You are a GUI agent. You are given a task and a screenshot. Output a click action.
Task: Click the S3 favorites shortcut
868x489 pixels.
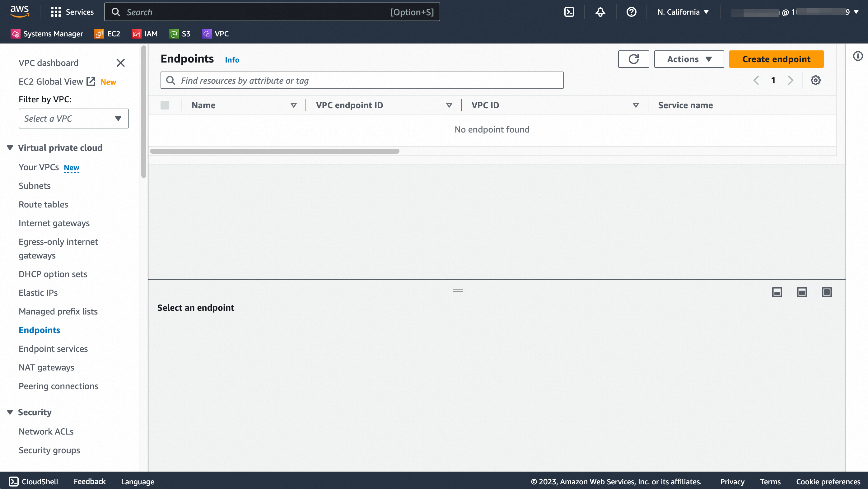click(x=180, y=34)
